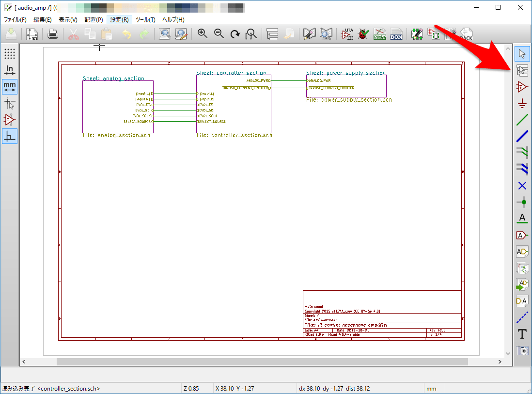Image resolution: width=532 pixels, height=394 pixels.
Task: Select the add bitmap image tool
Action: [522, 350]
